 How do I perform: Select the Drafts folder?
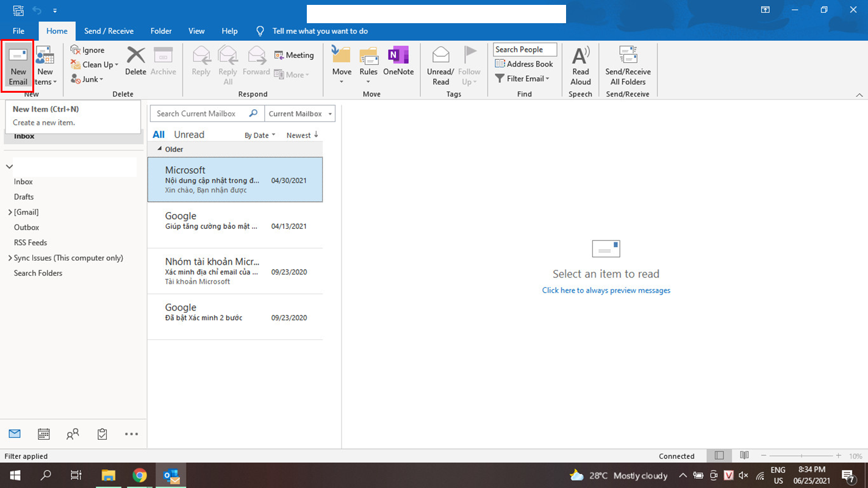[24, 197]
